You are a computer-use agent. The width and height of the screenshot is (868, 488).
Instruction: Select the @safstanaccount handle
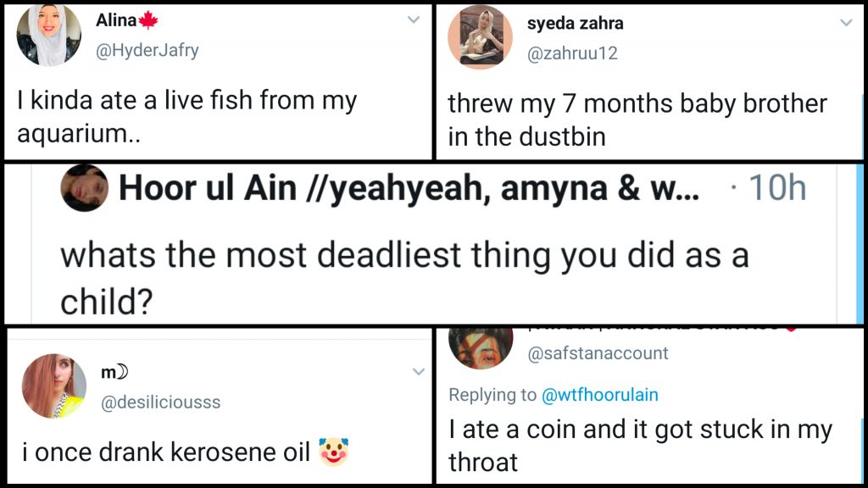tap(598, 353)
